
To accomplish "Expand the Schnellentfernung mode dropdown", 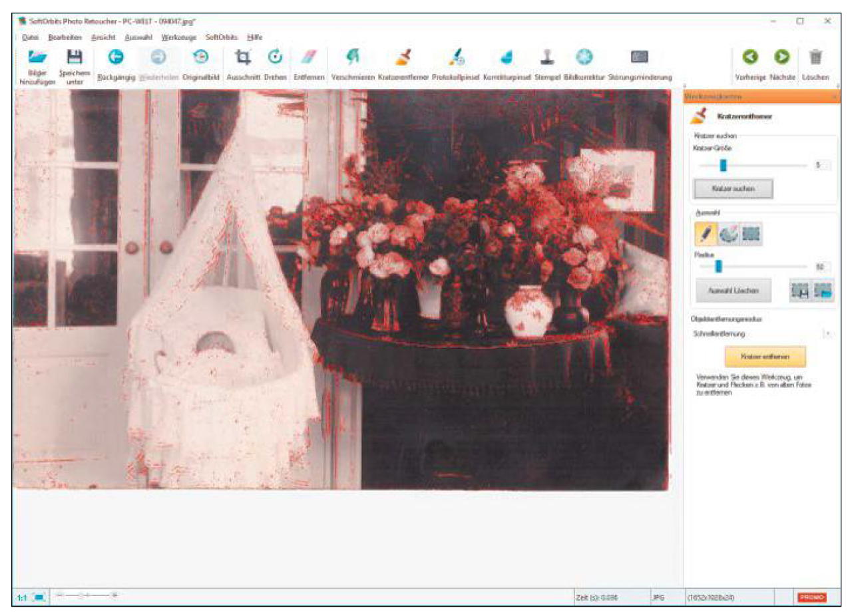I will (827, 333).
